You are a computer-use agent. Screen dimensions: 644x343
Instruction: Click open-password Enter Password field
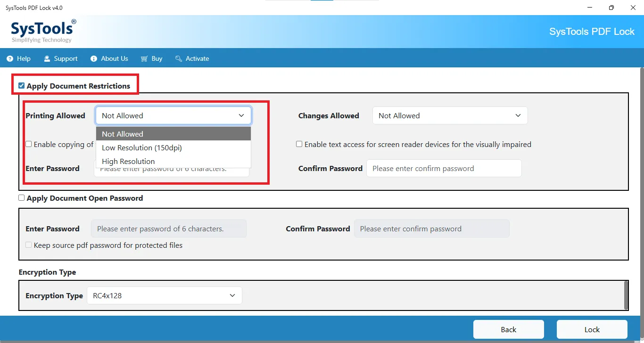coord(169,229)
